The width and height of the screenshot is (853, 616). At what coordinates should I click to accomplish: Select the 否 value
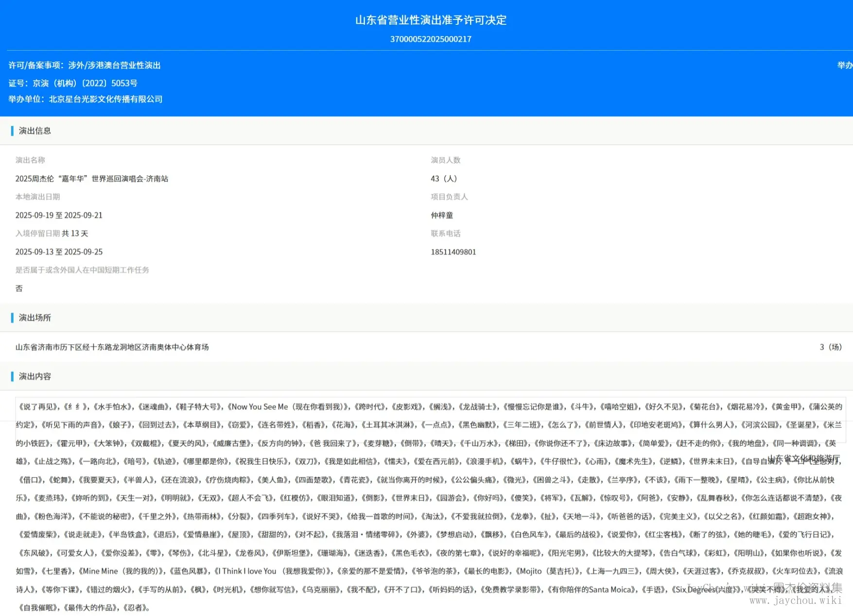click(x=19, y=288)
